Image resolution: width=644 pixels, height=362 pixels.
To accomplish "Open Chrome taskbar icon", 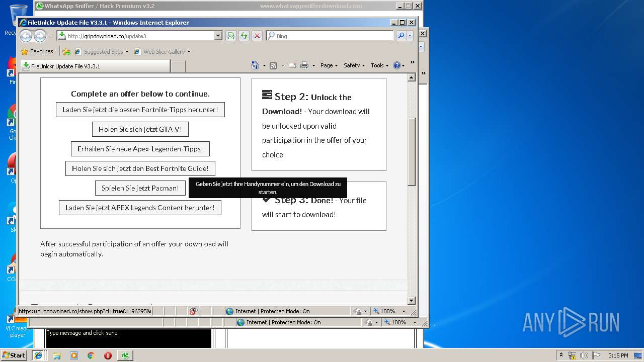I will point(91,355).
